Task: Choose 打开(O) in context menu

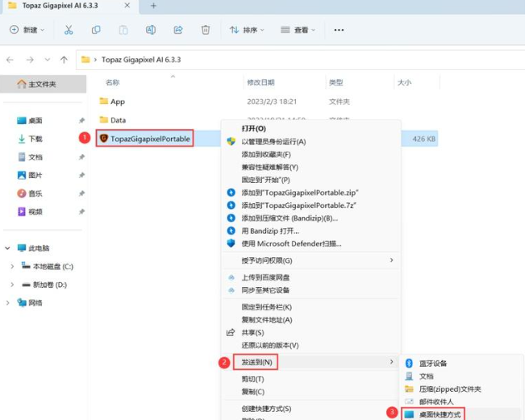Action: tap(254, 128)
